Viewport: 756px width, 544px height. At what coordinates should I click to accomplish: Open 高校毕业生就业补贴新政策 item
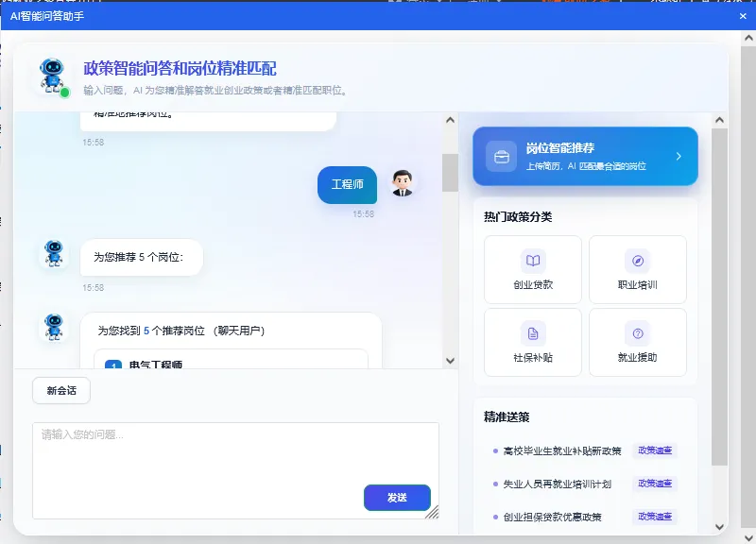click(561, 451)
